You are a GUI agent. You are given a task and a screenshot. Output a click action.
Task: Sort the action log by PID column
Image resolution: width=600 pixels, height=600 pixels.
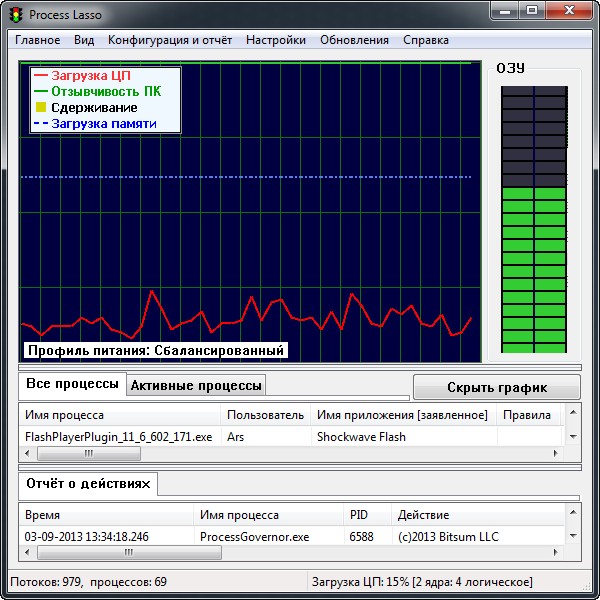pos(359,515)
